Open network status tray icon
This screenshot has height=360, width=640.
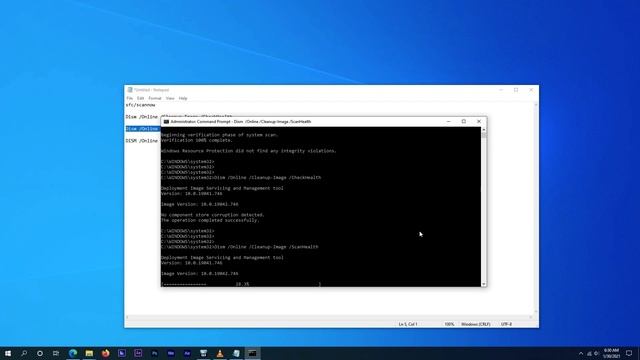point(589,353)
